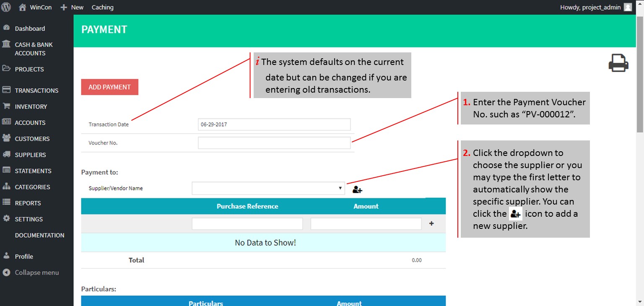Go to Transactions in the sidebar
This screenshot has width=644, height=306.
[36, 91]
